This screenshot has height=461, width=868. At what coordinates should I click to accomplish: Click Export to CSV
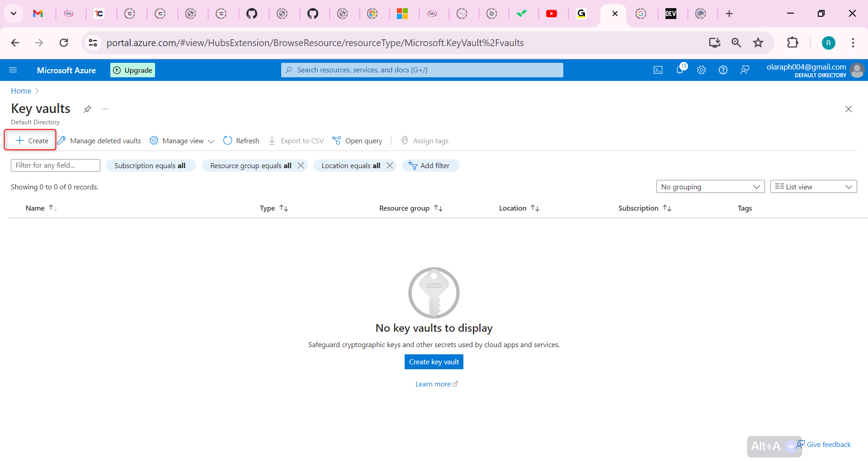coord(296,141)
